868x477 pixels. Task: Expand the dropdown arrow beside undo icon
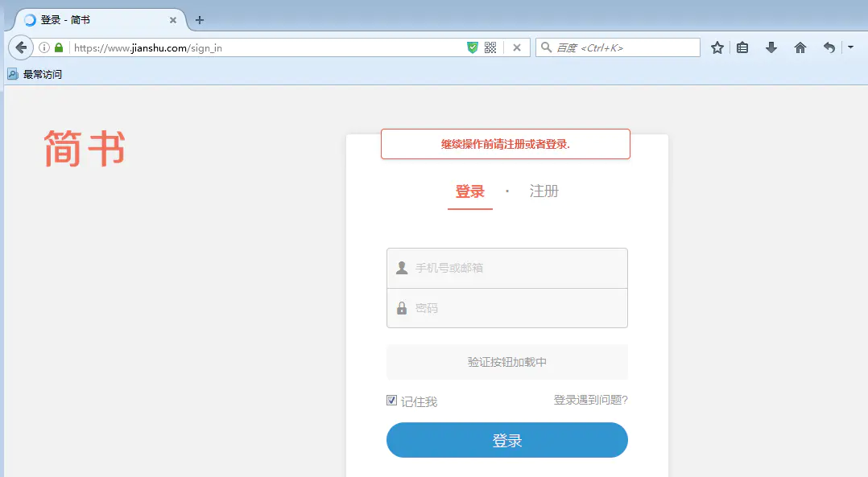851,47
